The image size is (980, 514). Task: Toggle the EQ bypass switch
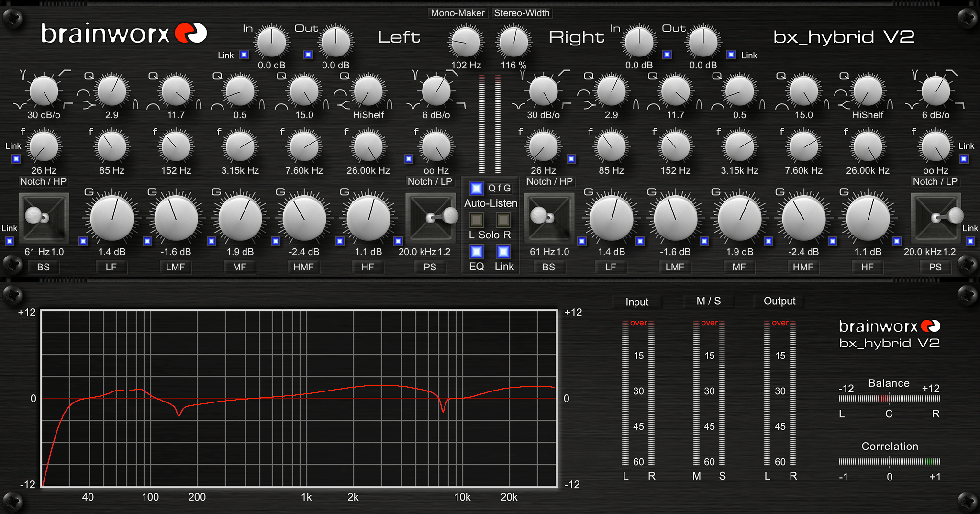click(476, 251)
